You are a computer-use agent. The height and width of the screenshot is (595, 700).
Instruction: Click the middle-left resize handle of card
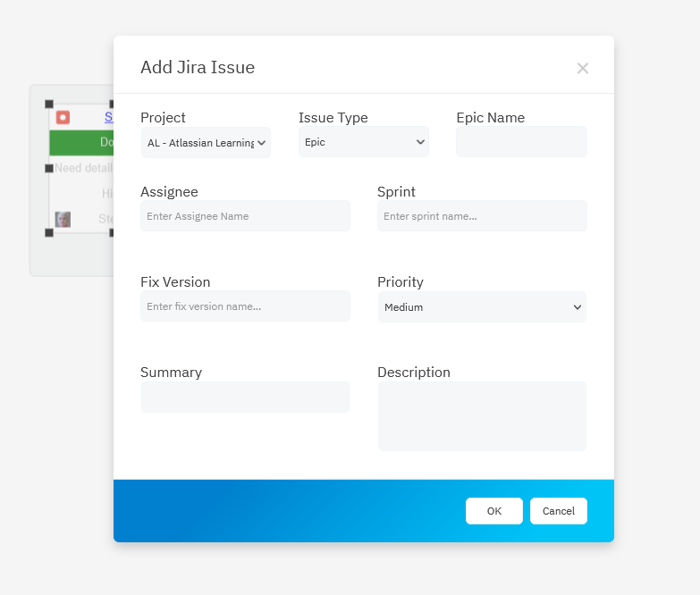(x=49, y=168)
